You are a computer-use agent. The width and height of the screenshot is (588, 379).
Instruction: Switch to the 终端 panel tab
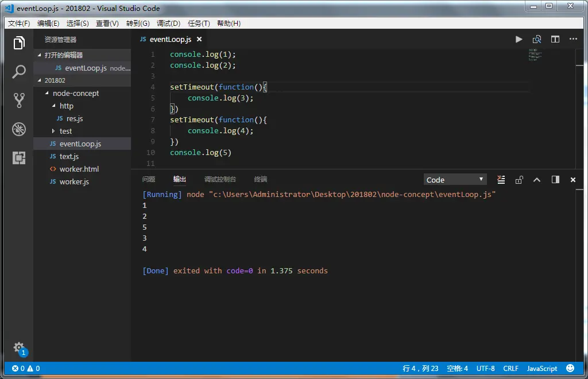[x=260, y=179]
